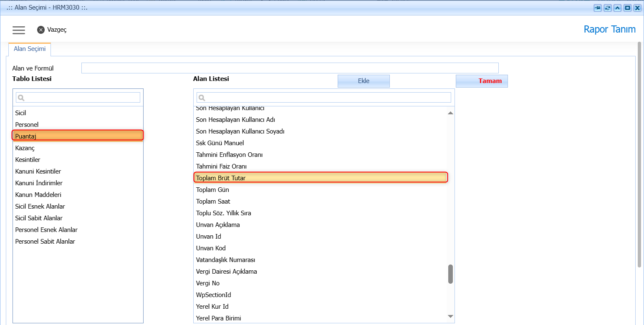Click the Alan Listesi search box
Screen dimensions: 644x325
(x=324, y=98)
